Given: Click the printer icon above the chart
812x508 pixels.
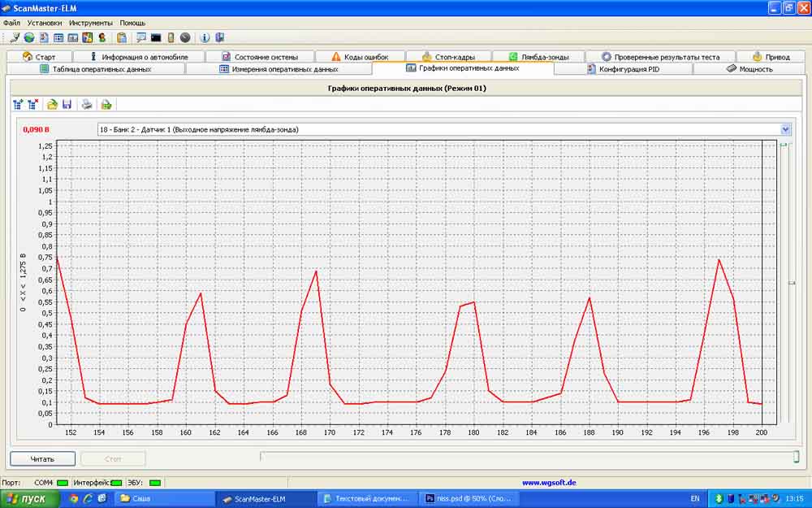Looking at the screenshot, I should tap(87, 104).
